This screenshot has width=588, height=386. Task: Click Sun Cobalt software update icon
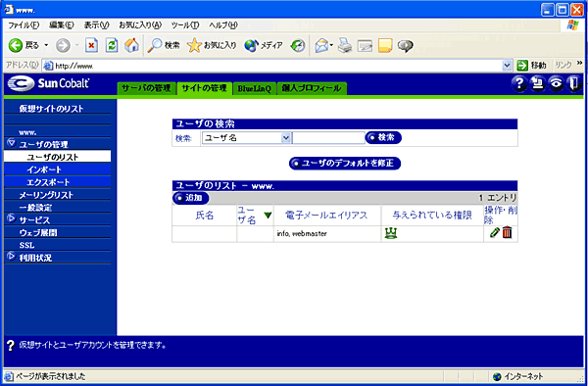[538, 84]
